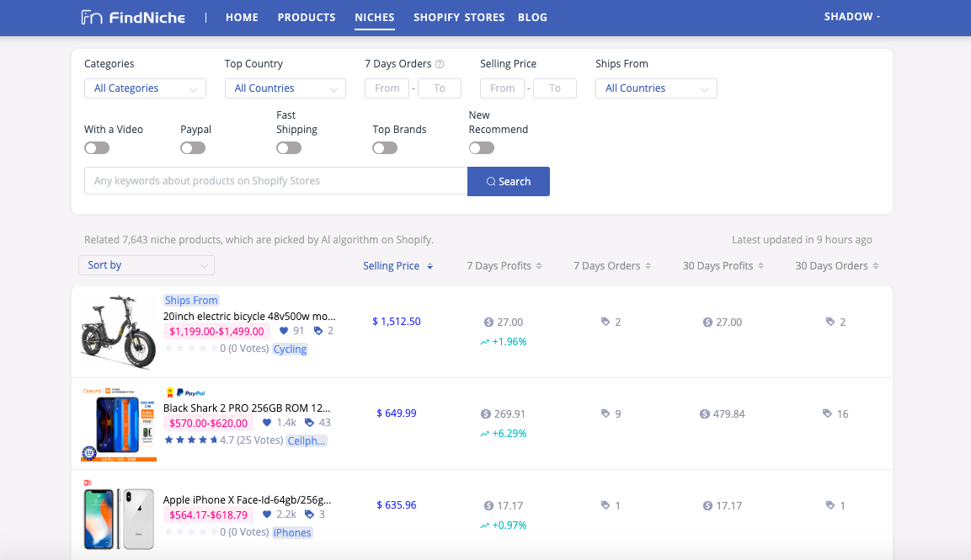Click the Cycling category tag link

(290, 349)
